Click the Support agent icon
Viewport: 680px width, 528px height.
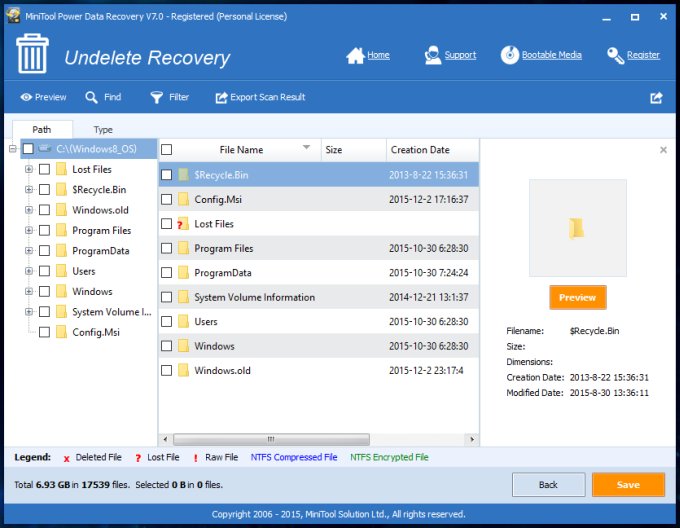(432, 55)
